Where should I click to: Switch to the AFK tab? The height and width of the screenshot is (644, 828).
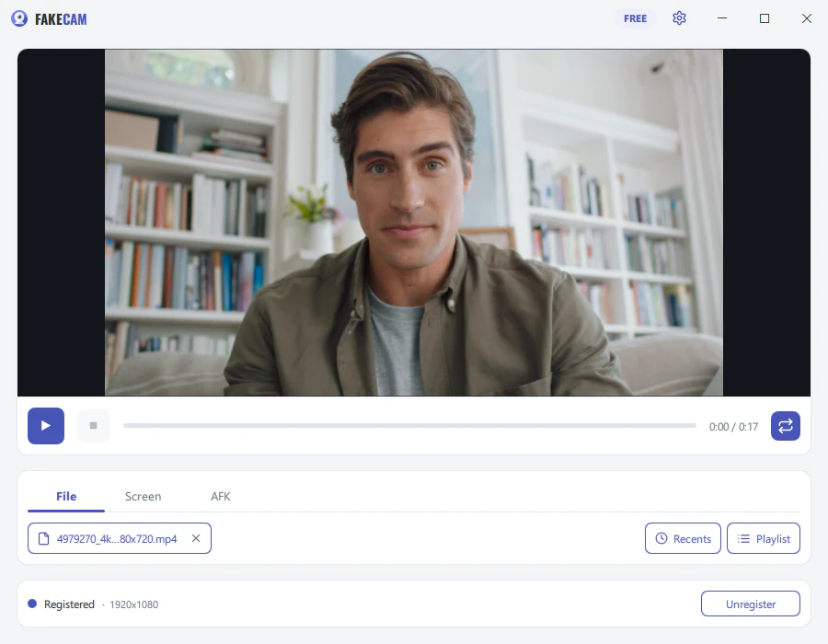point(220,497)
